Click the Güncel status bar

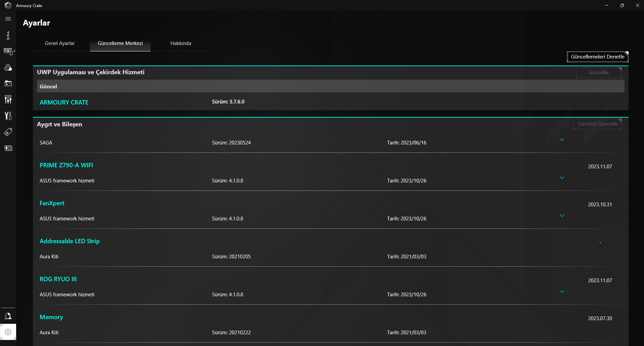click(331, 86)
